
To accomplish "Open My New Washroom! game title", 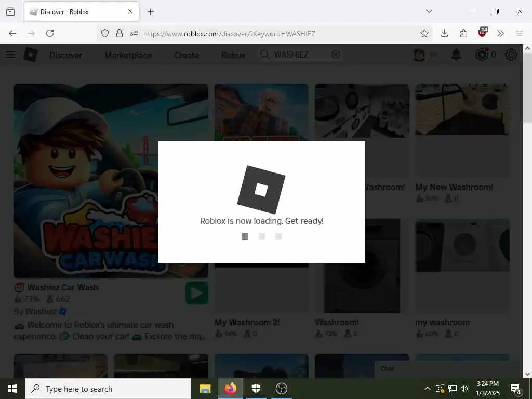I will [454, 187].
